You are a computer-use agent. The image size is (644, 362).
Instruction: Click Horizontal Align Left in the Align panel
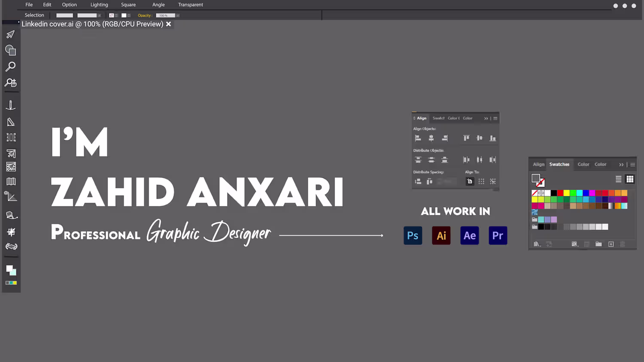[418, 138]
